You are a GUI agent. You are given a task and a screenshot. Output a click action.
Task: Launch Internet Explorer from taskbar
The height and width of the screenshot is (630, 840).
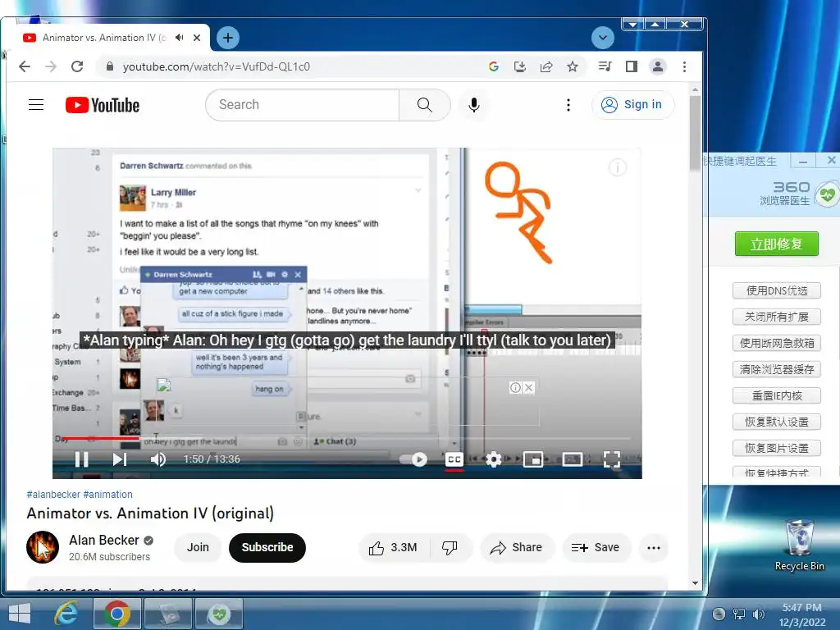(66, 614)
